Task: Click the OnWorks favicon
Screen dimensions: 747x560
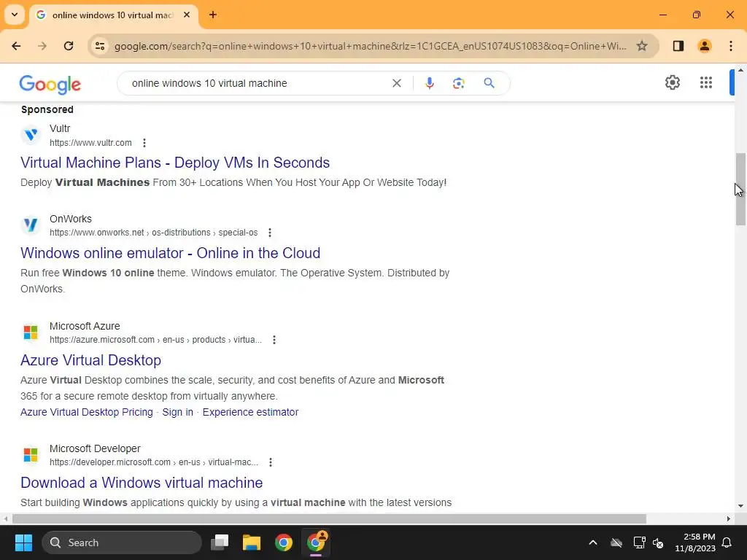Action: coord(31,225)
